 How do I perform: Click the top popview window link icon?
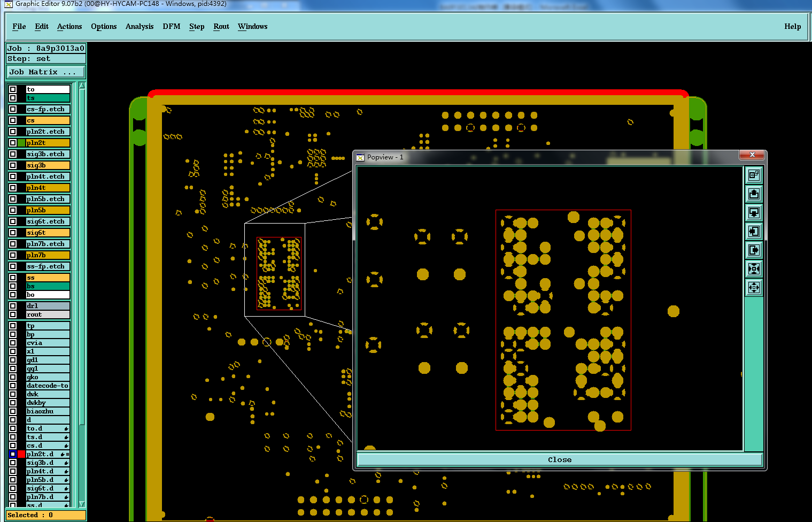pos(754,175)
